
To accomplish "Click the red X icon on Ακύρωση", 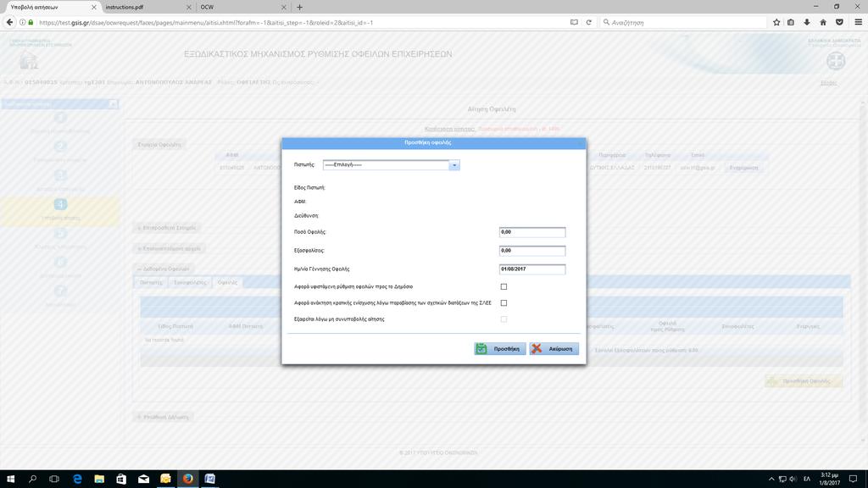I will tap(537, 348).
